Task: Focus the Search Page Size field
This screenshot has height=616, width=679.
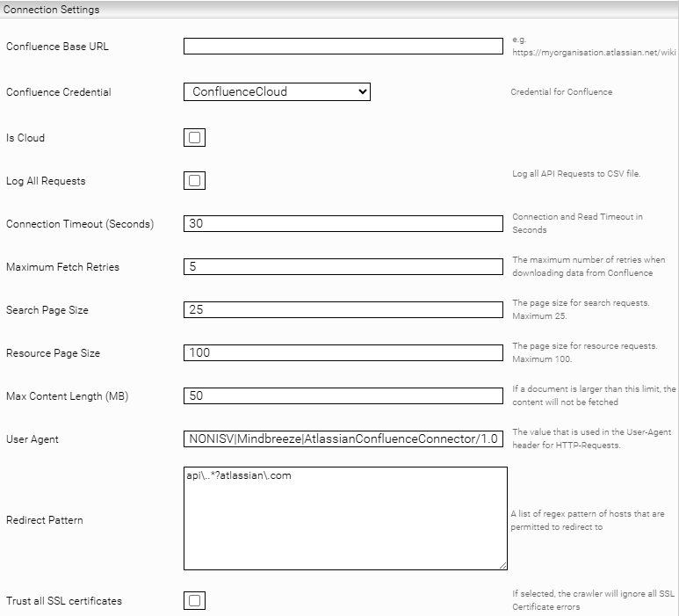Action: pyautogui.click(x=343, y=310)
